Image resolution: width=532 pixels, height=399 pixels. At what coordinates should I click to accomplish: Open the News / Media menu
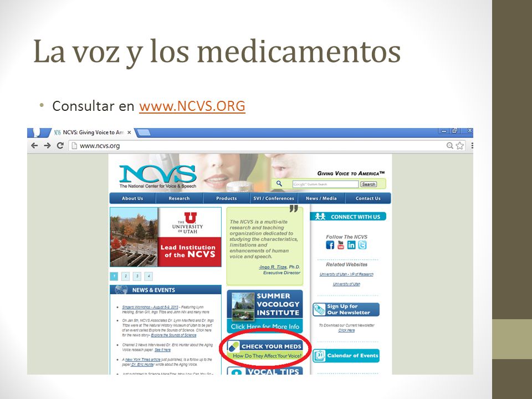point(321,198)
